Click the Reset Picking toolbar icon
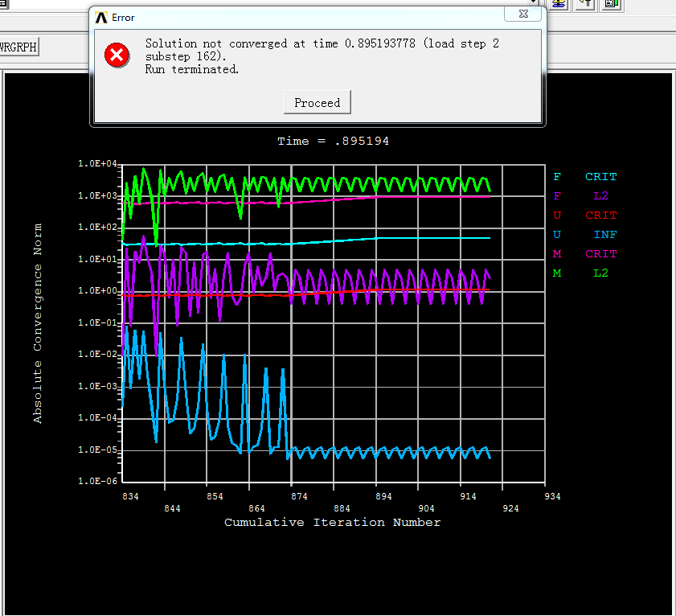Screen dimensions: 676x616 click(x=585, y=3)
